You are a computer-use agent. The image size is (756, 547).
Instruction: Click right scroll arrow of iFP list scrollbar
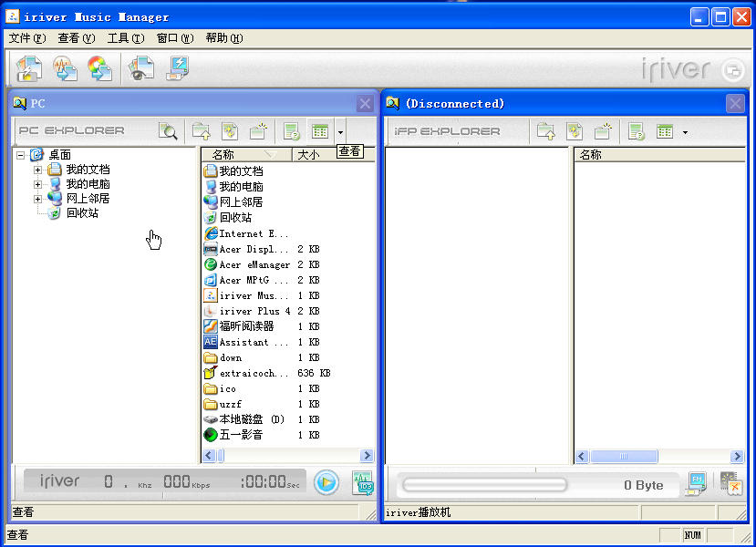click(x=737, y=456)
